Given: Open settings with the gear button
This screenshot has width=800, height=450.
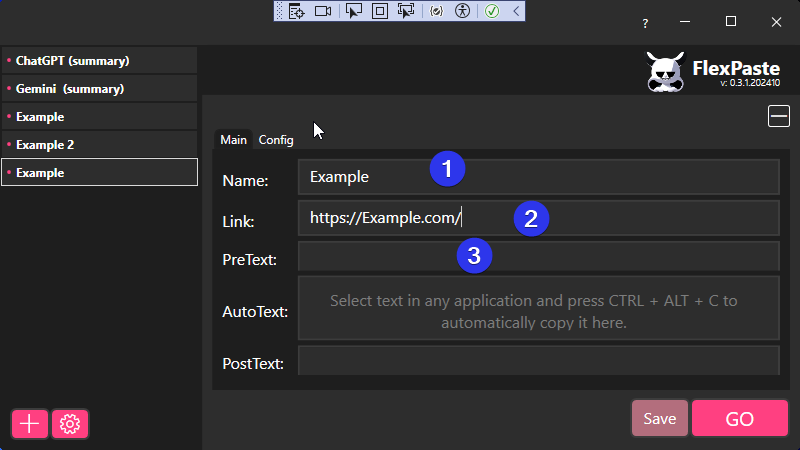Looking at the screenshot, I should pyautogui.click(x=70, y=424).
